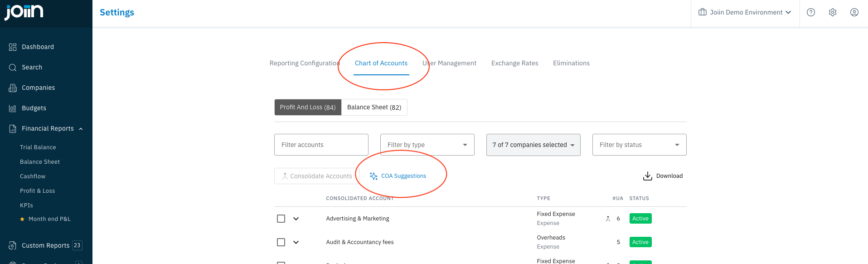Click the Budgets chart icon
868x264 pixels.
13,108
